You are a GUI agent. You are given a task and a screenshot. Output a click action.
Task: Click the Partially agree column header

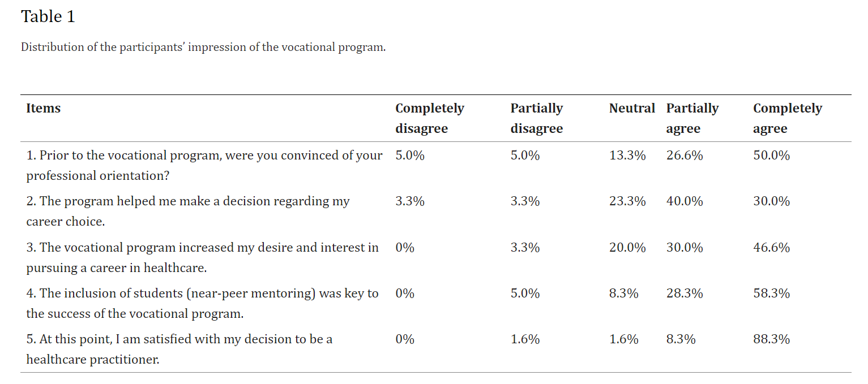(692, 118)
